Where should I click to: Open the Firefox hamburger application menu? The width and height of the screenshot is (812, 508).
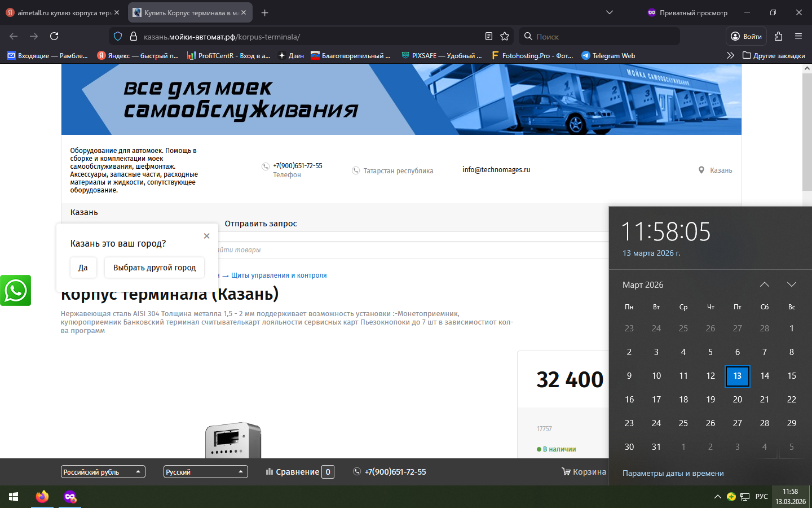[x=798, y=36]
